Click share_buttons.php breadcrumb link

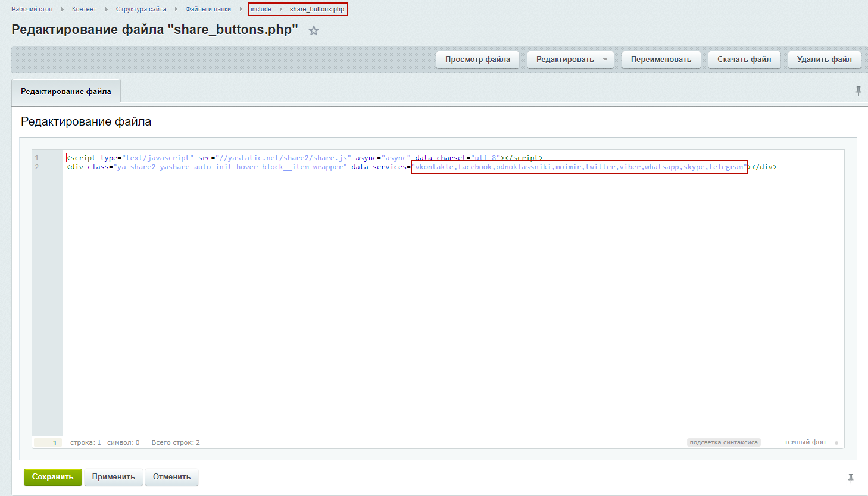pyautogui.click(x=317, y=9)
